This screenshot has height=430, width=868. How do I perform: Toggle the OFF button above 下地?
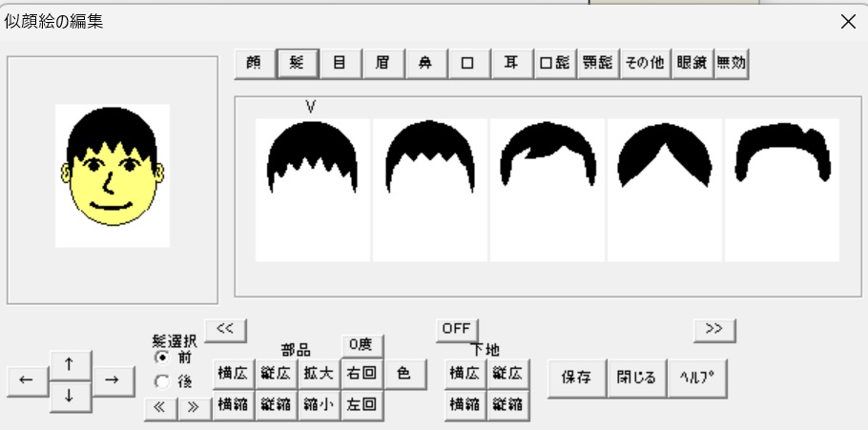[457, 327]
